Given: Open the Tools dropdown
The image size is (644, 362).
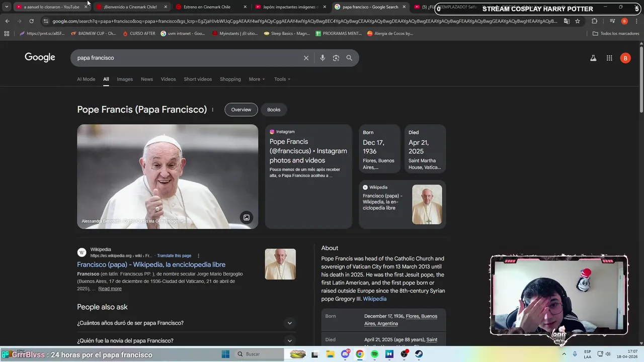Looking at the screenshot, I should pos(282,79).
